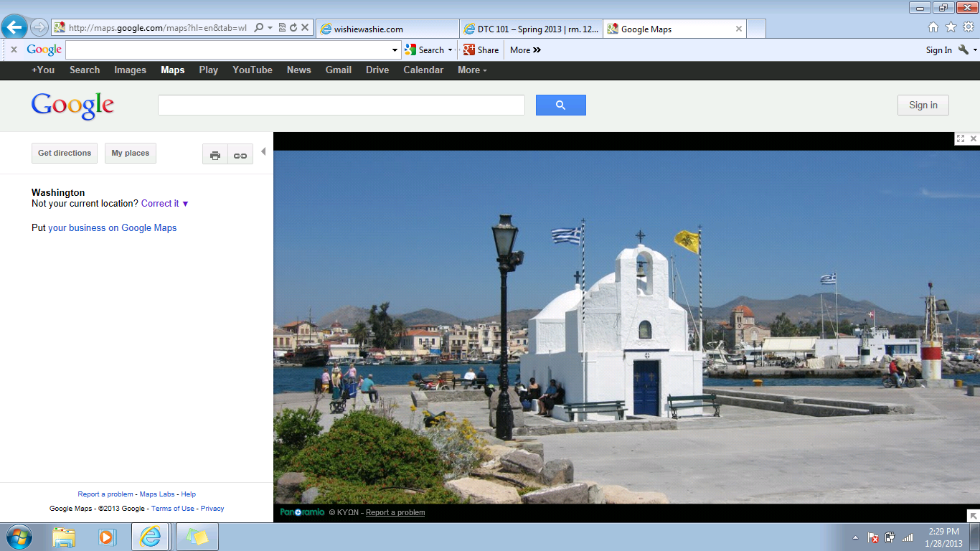Open the More dropdown in Google bar
Screen dimensions: 980x551
coord(472,70)
